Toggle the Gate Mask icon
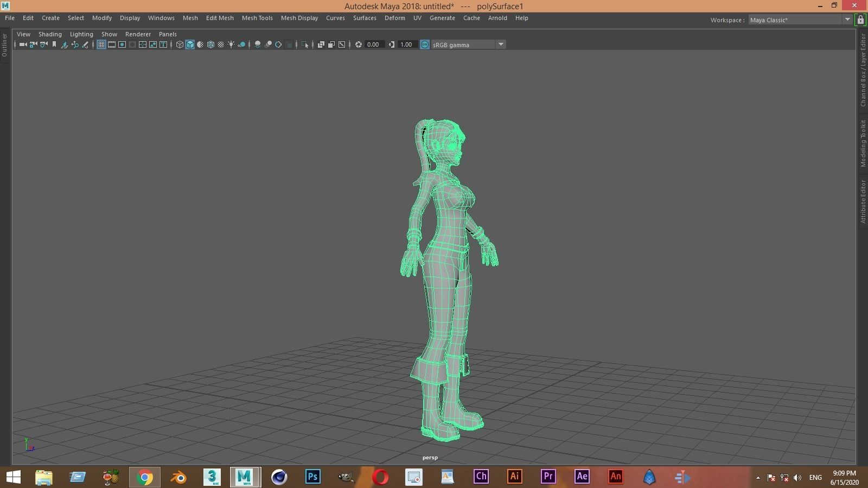Screen dimensions: 868x488 132,44
